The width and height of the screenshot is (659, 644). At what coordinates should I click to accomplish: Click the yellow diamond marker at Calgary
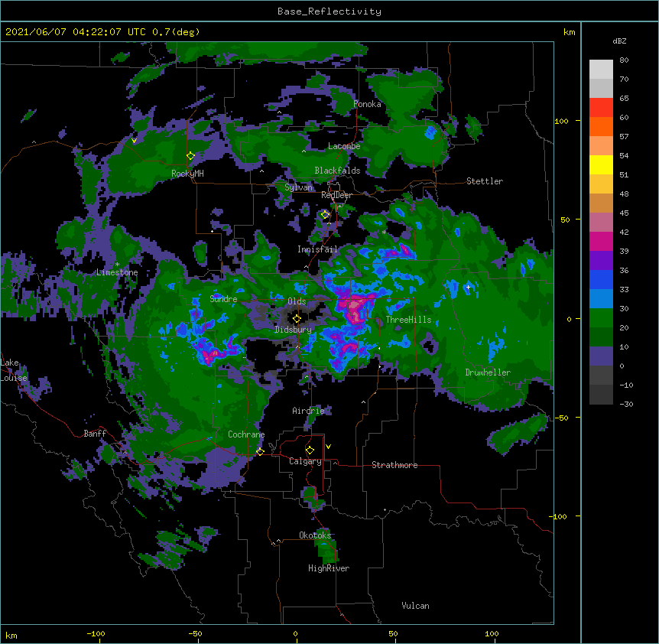point(310,450)
